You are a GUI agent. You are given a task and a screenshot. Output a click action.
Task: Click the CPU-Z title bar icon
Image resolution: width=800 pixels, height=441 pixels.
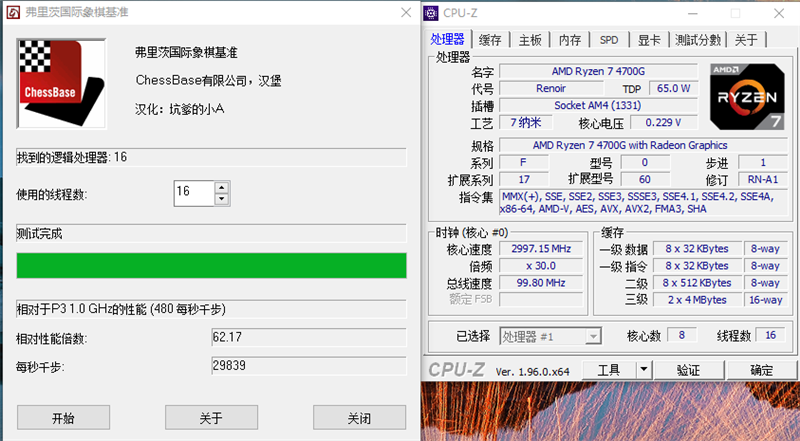pos(431,13)
